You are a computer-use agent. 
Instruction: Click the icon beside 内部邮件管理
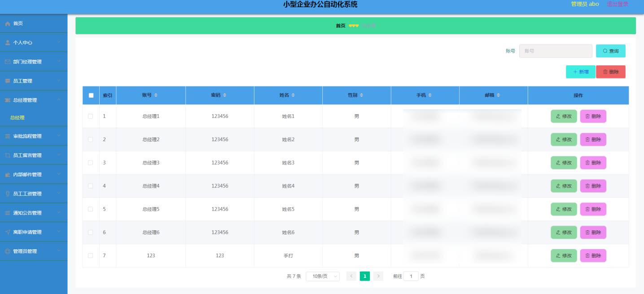point(8,175)
